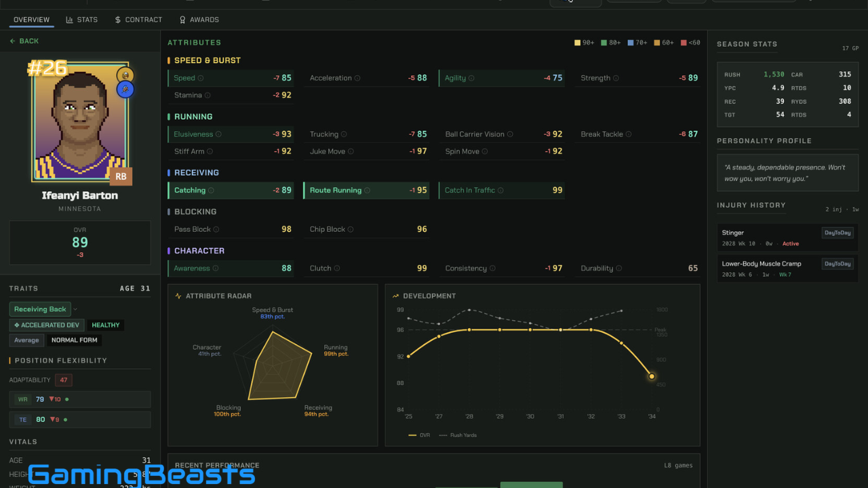Click the Catching attribute row
This screenshot has width=868, height=488.
(231, 190)
